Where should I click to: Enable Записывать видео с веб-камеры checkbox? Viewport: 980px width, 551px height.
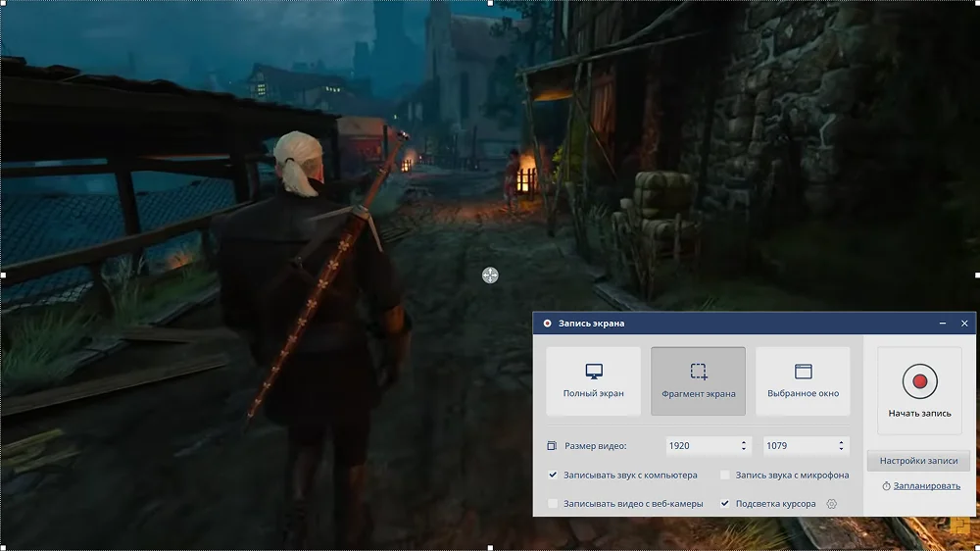[x=553, y=504]
